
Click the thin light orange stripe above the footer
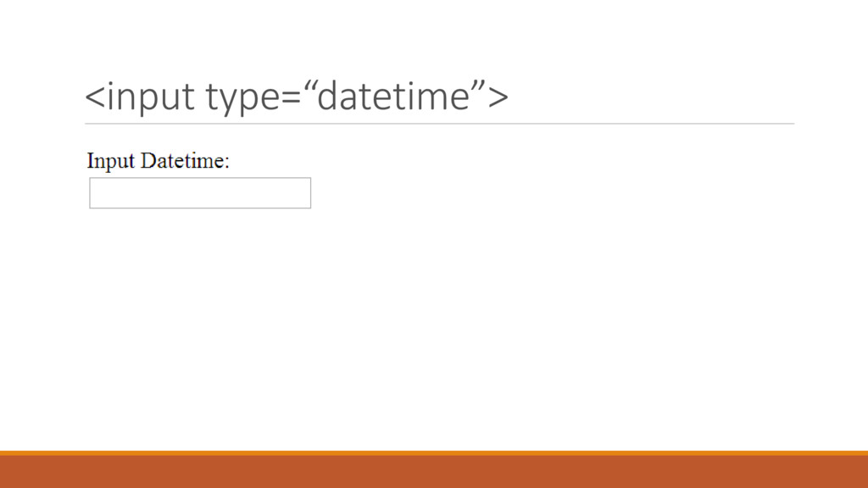434,453
